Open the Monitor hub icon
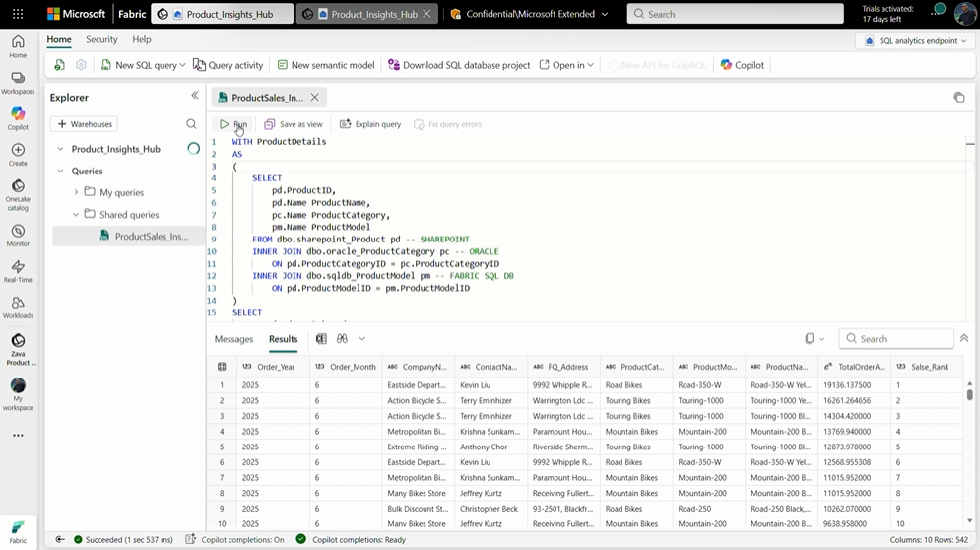Screen dimensions: 980x550 18,235
